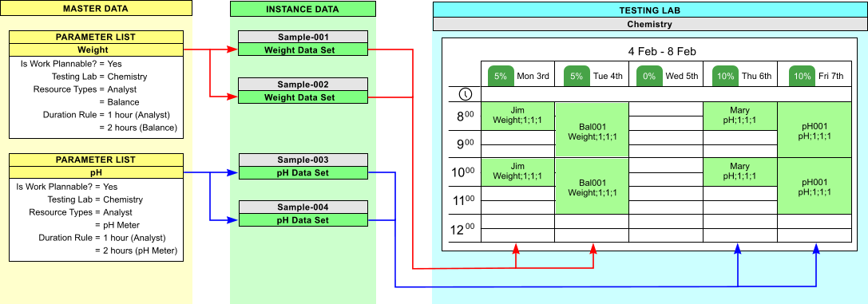Select Sample-003 pH Data Set
The height and width of the screenshot is (304, 868).
pyautogui.click(x=303, y=173)
